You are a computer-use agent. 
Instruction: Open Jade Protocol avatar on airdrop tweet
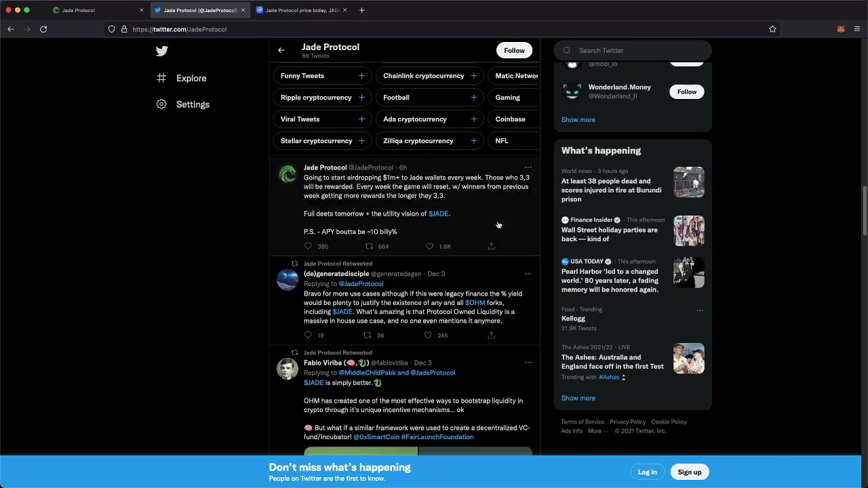coord(288,174)
